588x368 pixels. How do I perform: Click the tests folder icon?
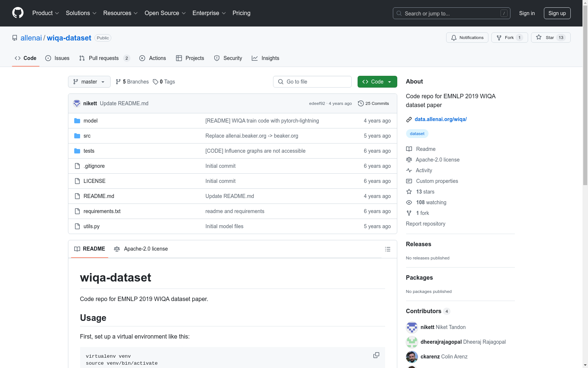coord(77,151)
